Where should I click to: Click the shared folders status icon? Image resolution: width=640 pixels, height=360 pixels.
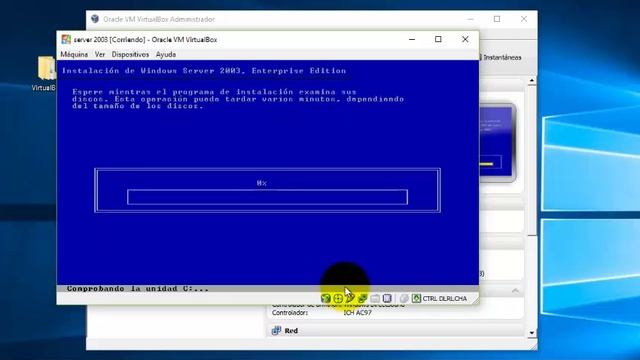375,298
